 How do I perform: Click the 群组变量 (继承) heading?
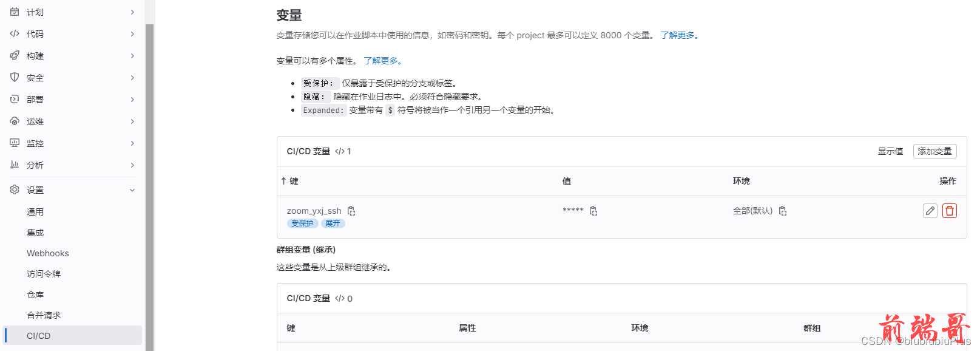click(x=306, y=250)
